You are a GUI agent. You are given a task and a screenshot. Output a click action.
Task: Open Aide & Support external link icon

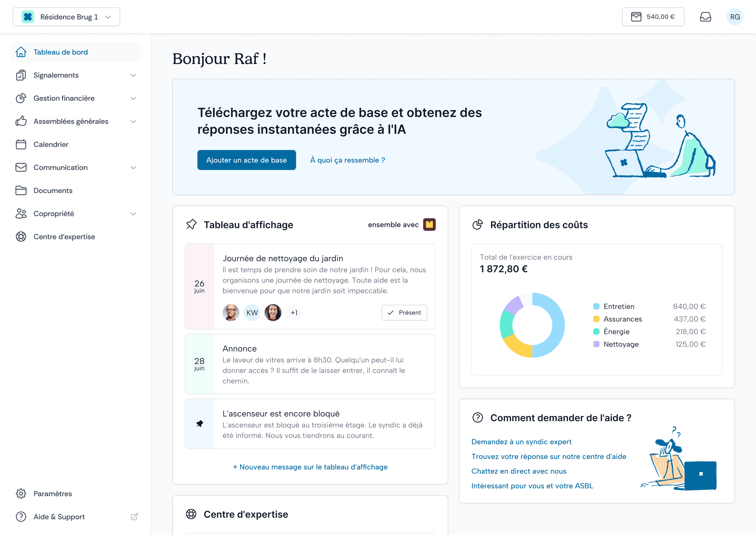134,516
